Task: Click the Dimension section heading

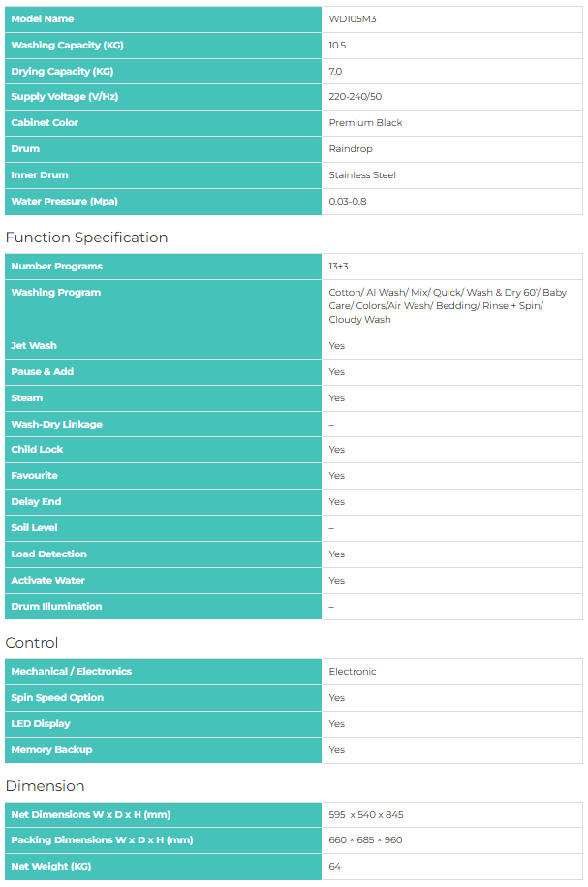Action: 45,786
